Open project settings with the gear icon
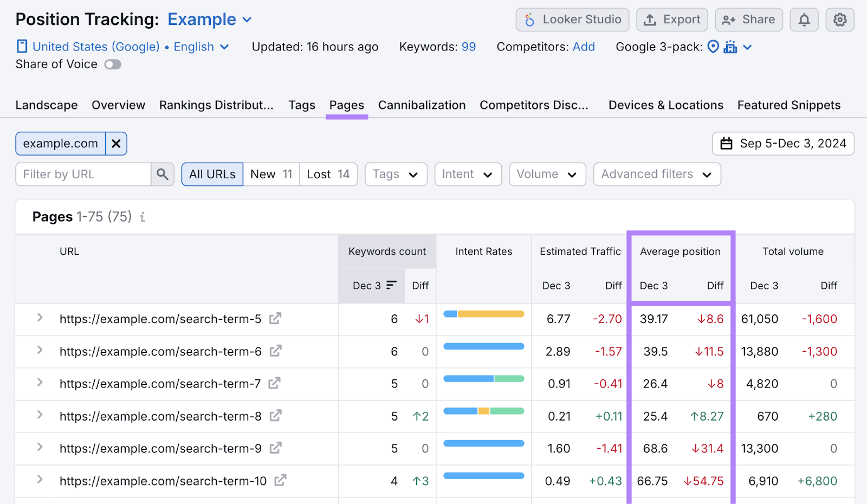 840,20
